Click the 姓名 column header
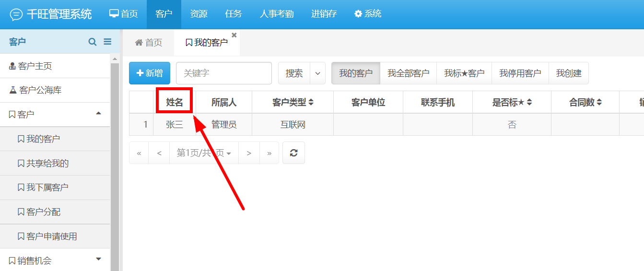Viewport: 644px width, 271px height. click(x=175, y=102)
